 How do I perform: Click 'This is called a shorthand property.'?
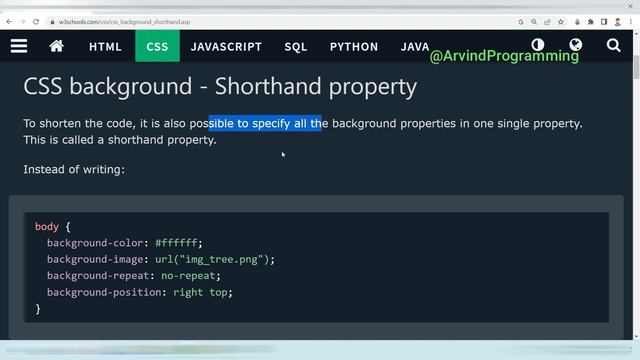click(120, 140)
